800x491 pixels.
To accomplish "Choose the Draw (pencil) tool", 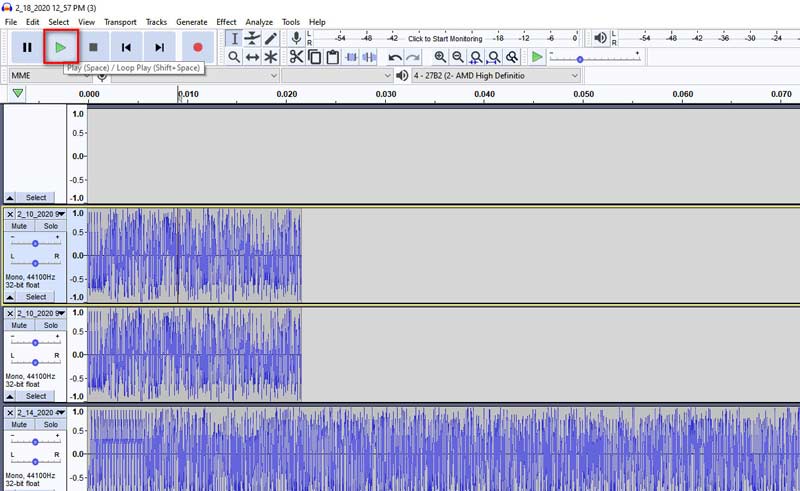I will pyautogui.click(x=271, y=38).
